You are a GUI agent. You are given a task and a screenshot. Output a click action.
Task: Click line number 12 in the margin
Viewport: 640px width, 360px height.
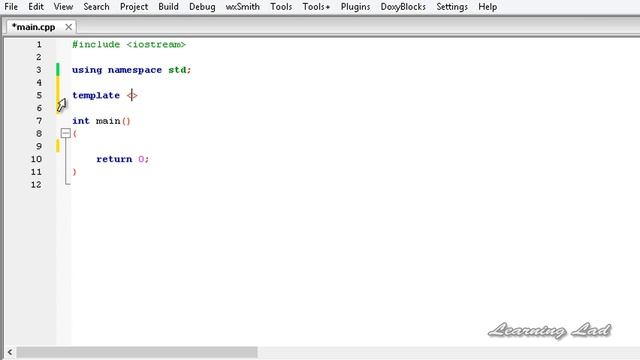[36, 184]
